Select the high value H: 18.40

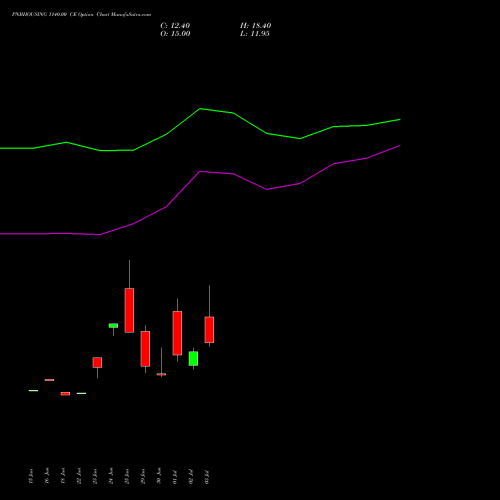tap(255, 26)
